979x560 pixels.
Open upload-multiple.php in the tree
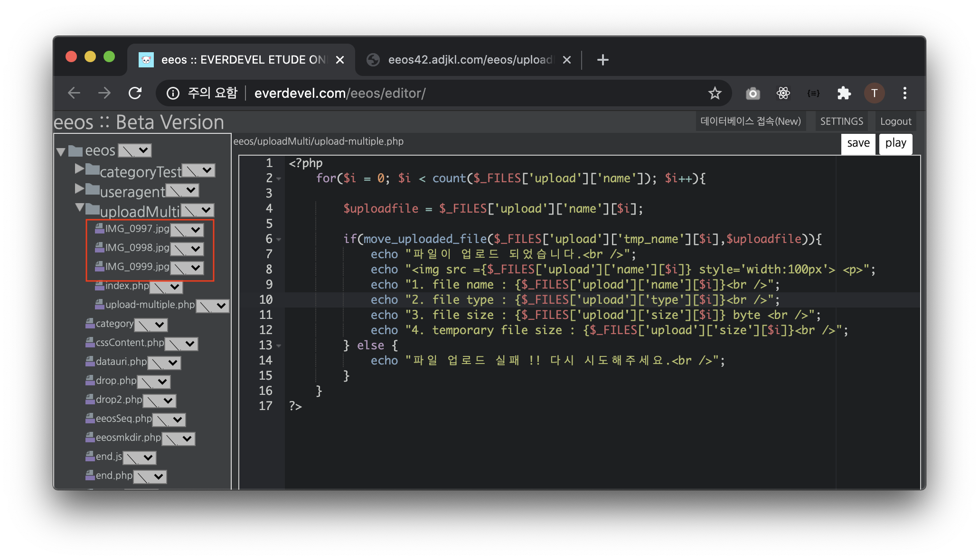click(150, 305)
